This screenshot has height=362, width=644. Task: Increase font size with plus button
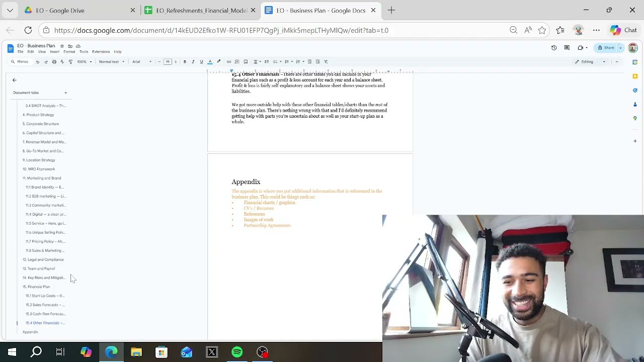tap(176, 62)
